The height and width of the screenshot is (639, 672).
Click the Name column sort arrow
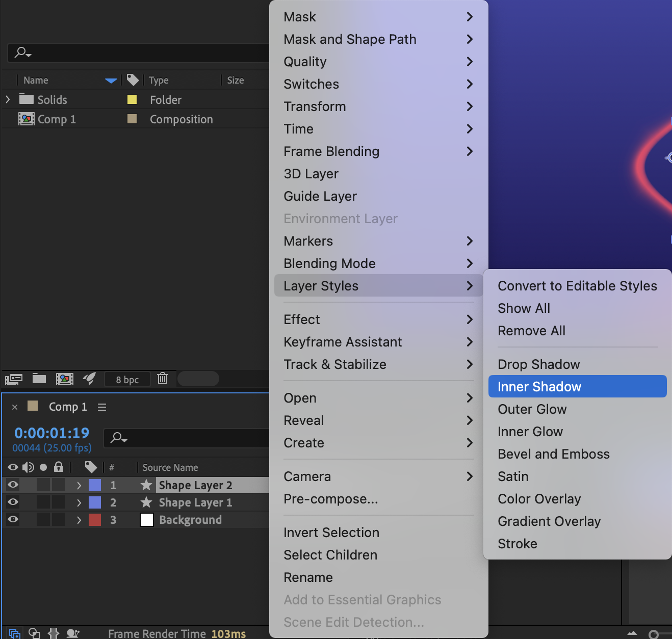click(111, 80)
